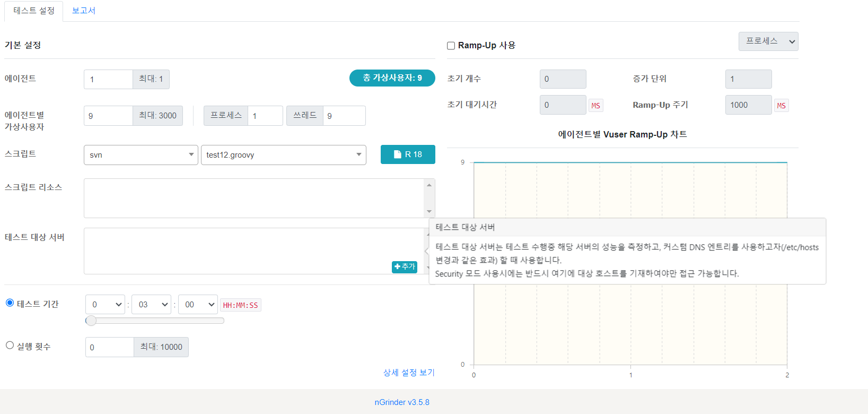Click the MS unit beside 초기 대기시간

point(596,106)
